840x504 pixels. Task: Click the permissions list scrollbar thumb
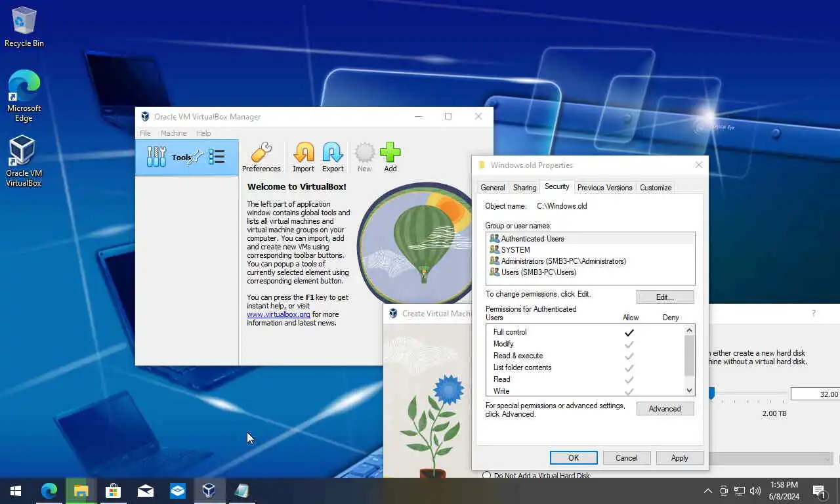[689, 356]
